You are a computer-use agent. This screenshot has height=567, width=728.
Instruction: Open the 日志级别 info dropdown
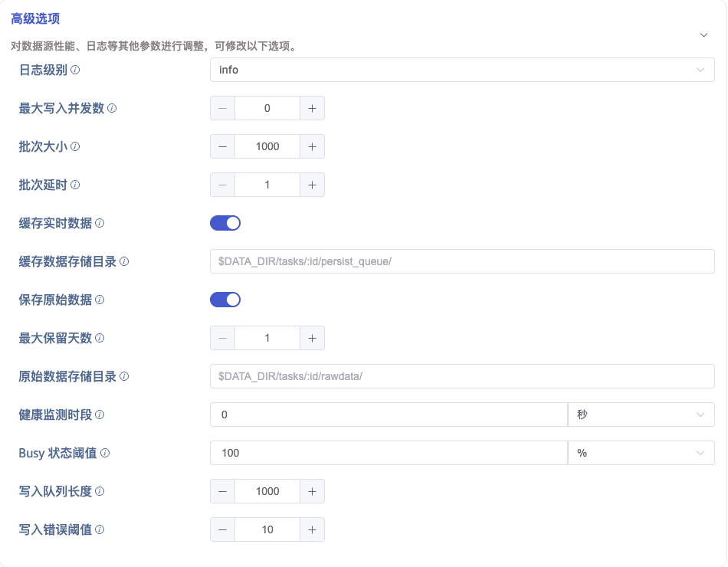tap(461, 70)
